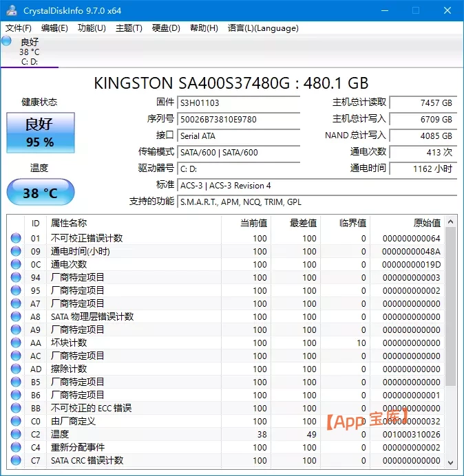Open the 文件(F) menu

click(19, 28)
